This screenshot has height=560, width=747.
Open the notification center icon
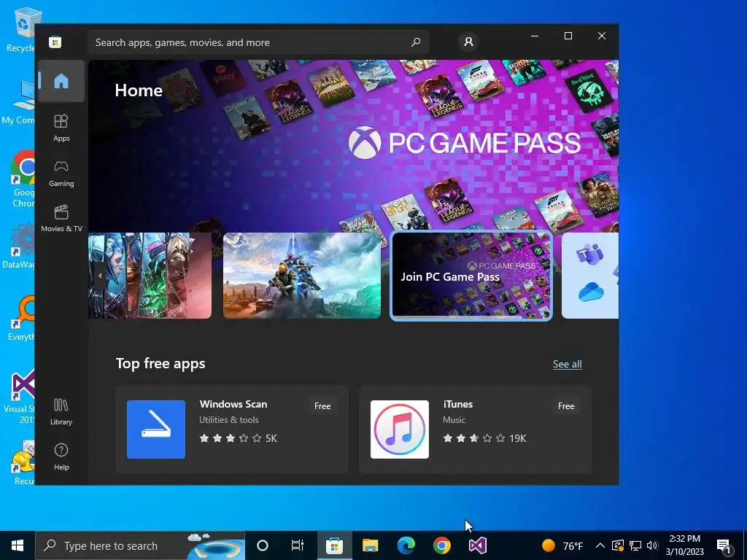(724, 545)
